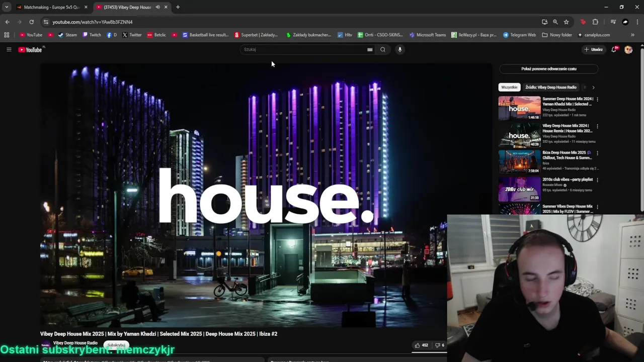Open the zoom magnifier icon in address bar
This screenshot has width=644, height=362.
pos(555,22)
